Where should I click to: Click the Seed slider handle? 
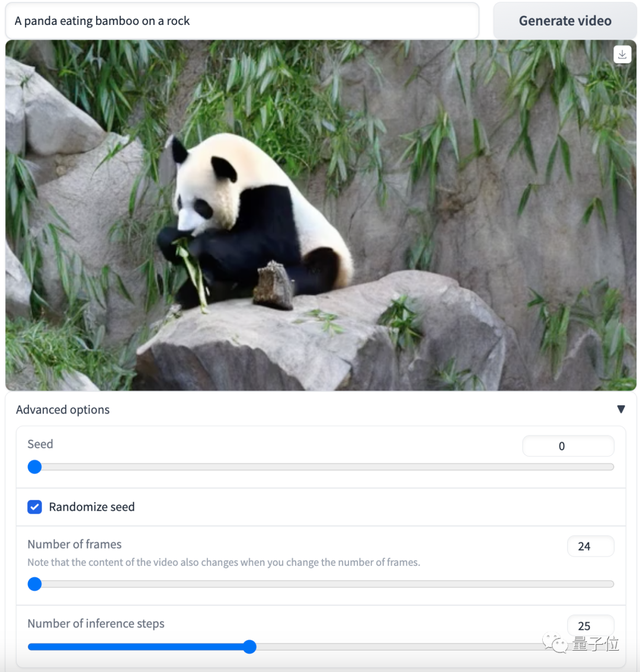click(35, 467)
